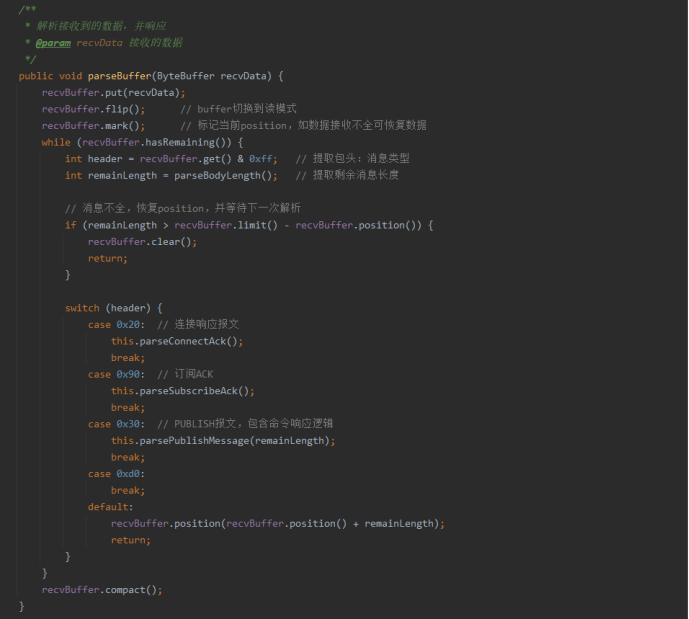Click the recvBuffer.compact() statement
The image size is (689, 619).
click(x=102, y=590)
